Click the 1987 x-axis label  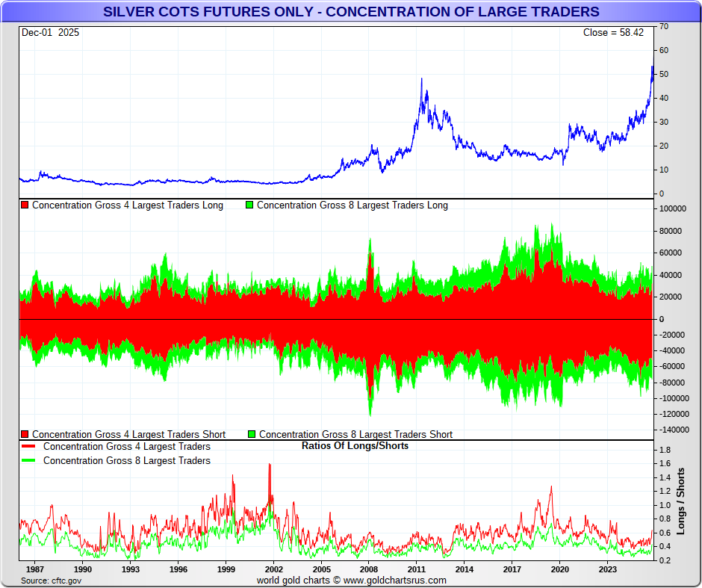point(35,569)
